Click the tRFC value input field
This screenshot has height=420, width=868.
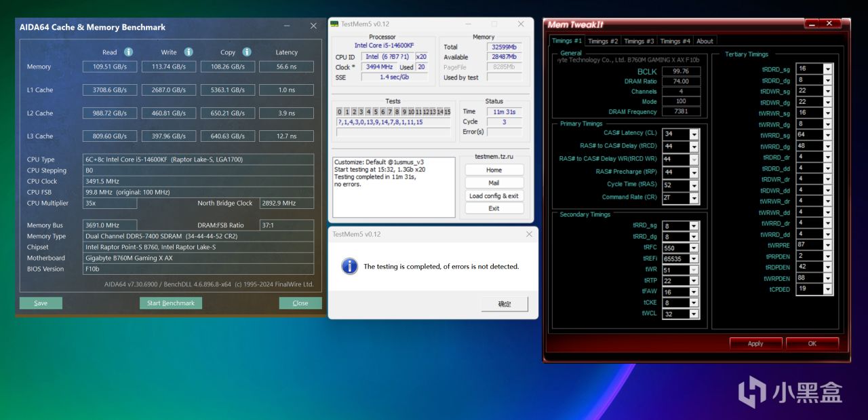click(675, 248)
